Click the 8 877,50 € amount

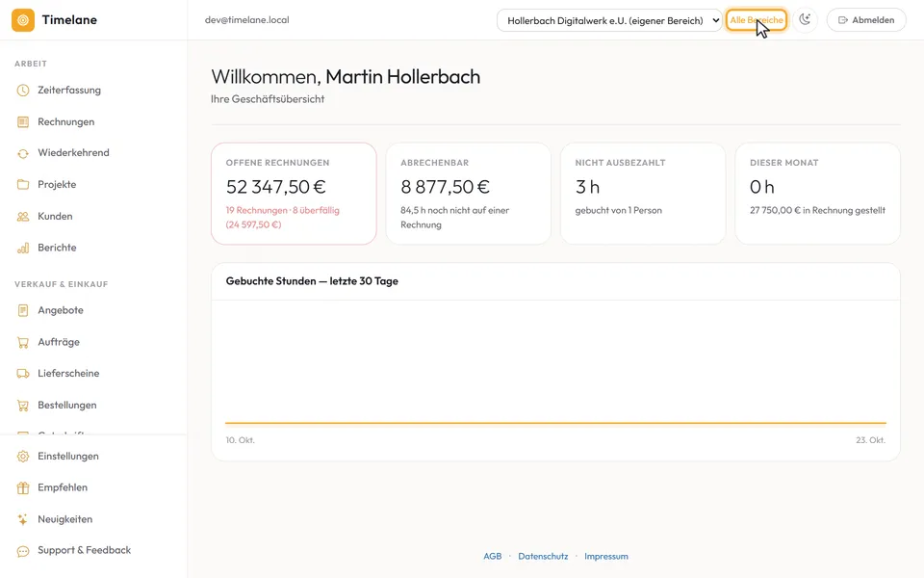(445, 187)
